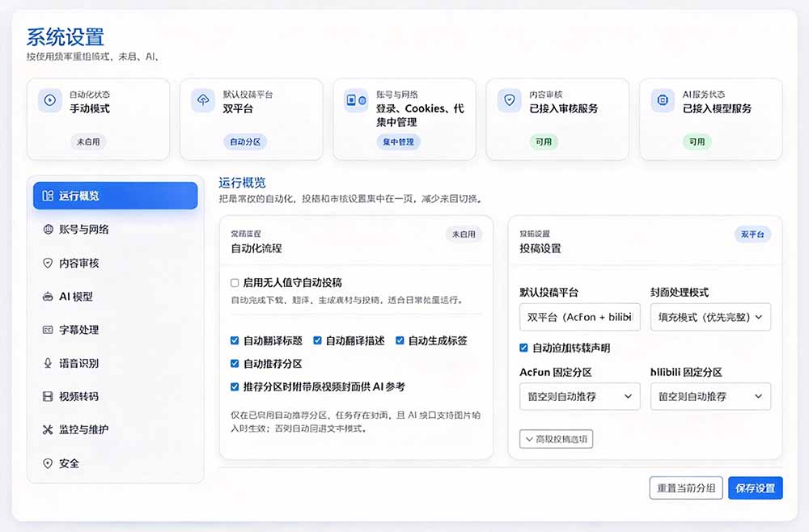Viewport: 809px width, 532px height.
Task: Open 封面处理模式 dropdown showing 填充模式
Action: [710, 317]
